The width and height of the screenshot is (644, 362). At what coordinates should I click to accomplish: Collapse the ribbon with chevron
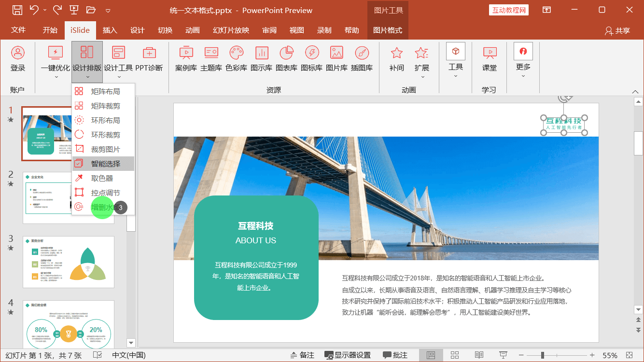click(x=635, y=91)
